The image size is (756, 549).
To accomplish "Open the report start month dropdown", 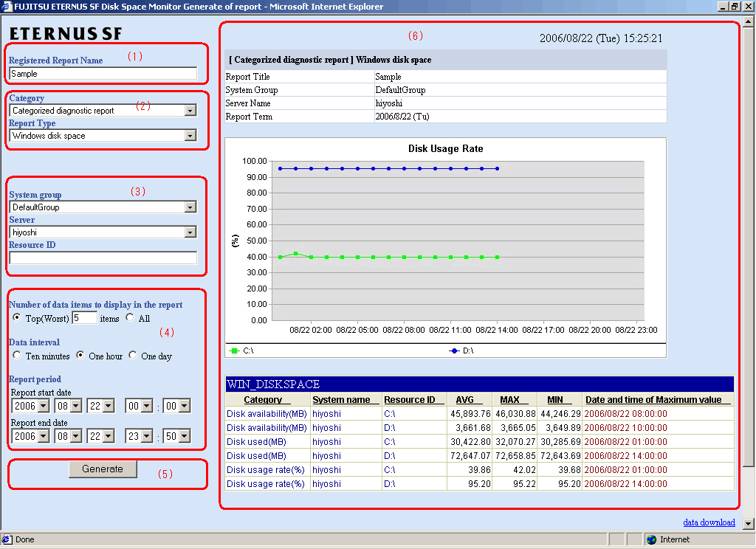I will [76, 406].
